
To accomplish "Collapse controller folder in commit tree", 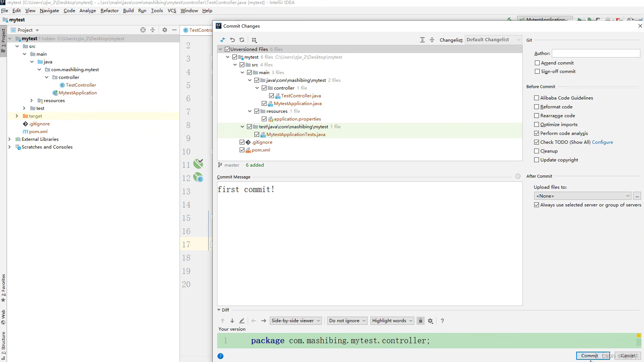I will (257, 88).
